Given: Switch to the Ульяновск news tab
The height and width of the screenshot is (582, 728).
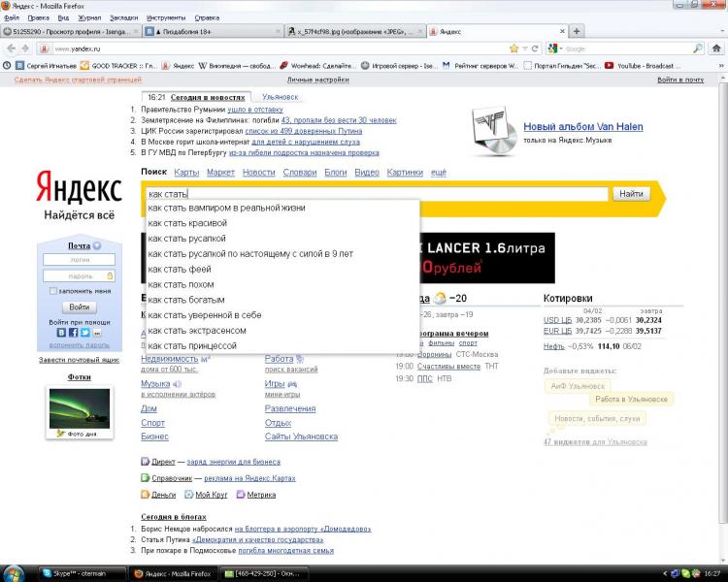Looking at the screenshot, I should (280, 97).
